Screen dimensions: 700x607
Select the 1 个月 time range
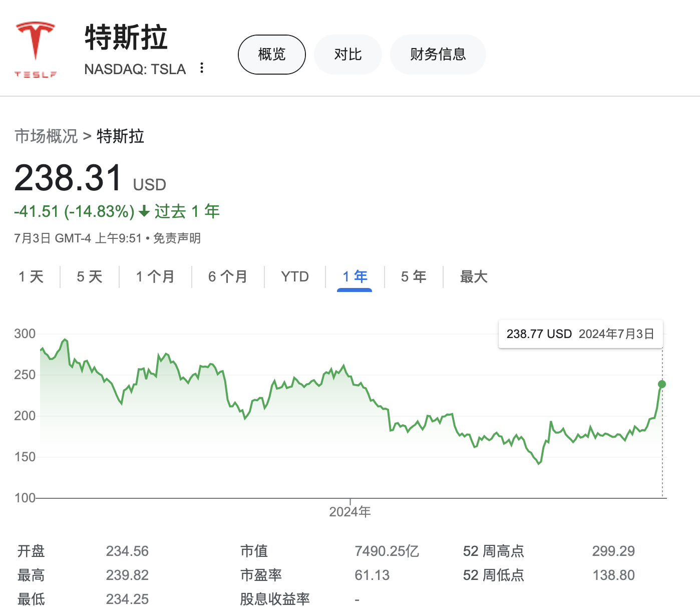155,277
